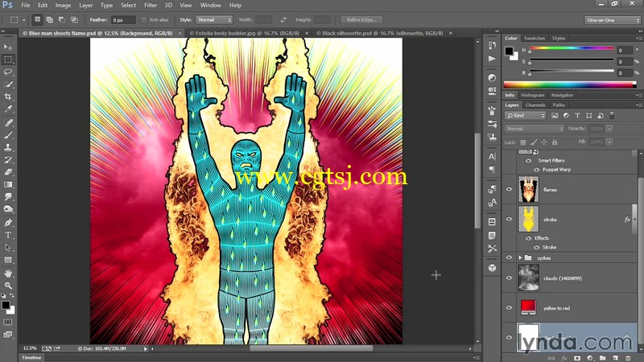
Task: Click Add to selection mode icon
Action: coord(50,19)
